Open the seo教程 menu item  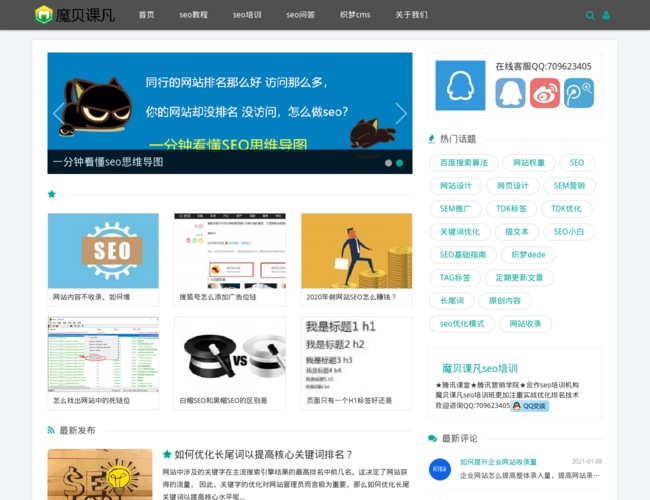[x=194, y=15]
